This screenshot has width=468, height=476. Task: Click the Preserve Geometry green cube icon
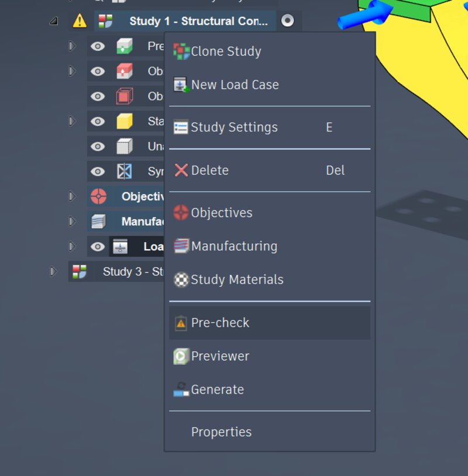click(x=125, y=46)
